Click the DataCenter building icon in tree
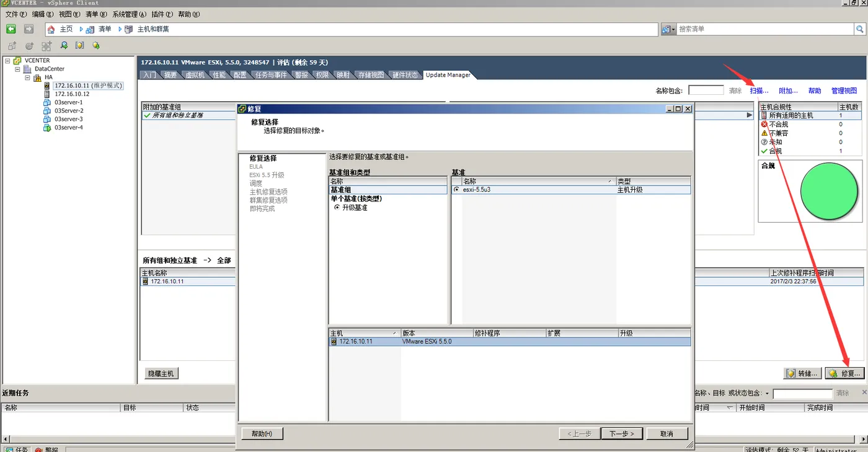The width and height of the screenshot is (868, 452). [27, 69]
